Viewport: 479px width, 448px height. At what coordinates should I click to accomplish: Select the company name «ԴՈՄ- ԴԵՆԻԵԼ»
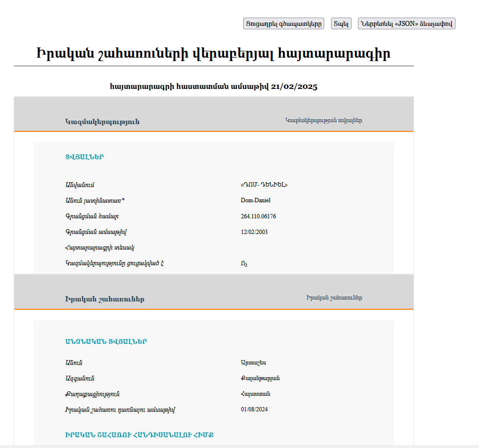coord(264,185)
